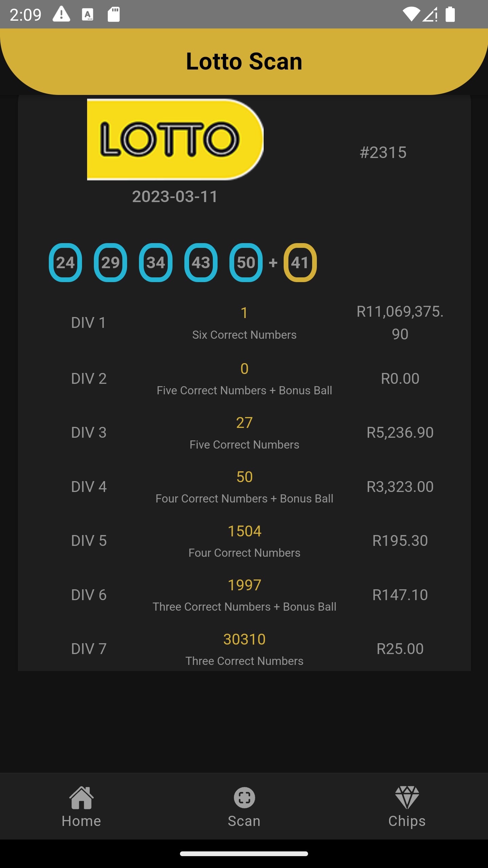Tap the draw number #2315
488x868 pixels.
pyautogui.click(x=383, y=153)
